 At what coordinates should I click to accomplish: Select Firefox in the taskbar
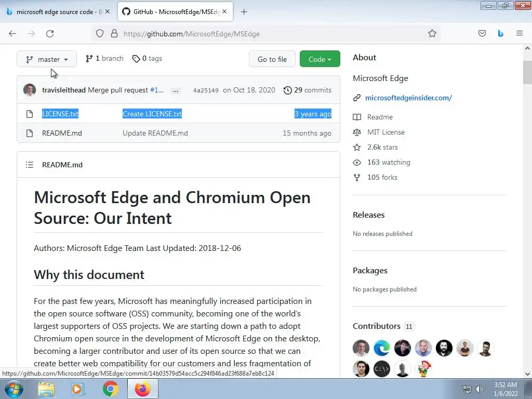(143, 389)
